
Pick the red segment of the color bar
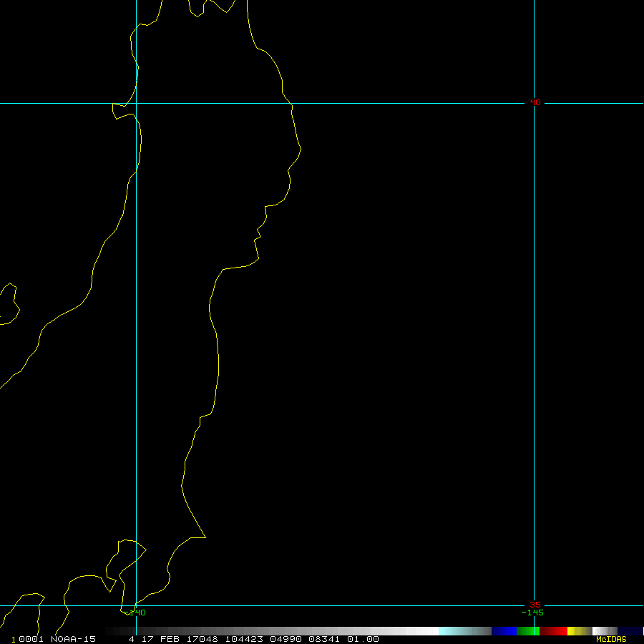point(553,631)
